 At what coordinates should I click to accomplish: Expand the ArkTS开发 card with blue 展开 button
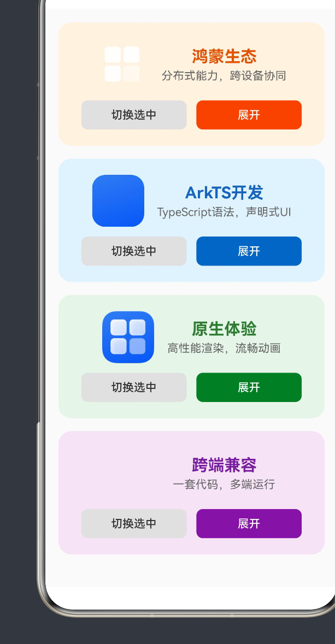point(249,251)
